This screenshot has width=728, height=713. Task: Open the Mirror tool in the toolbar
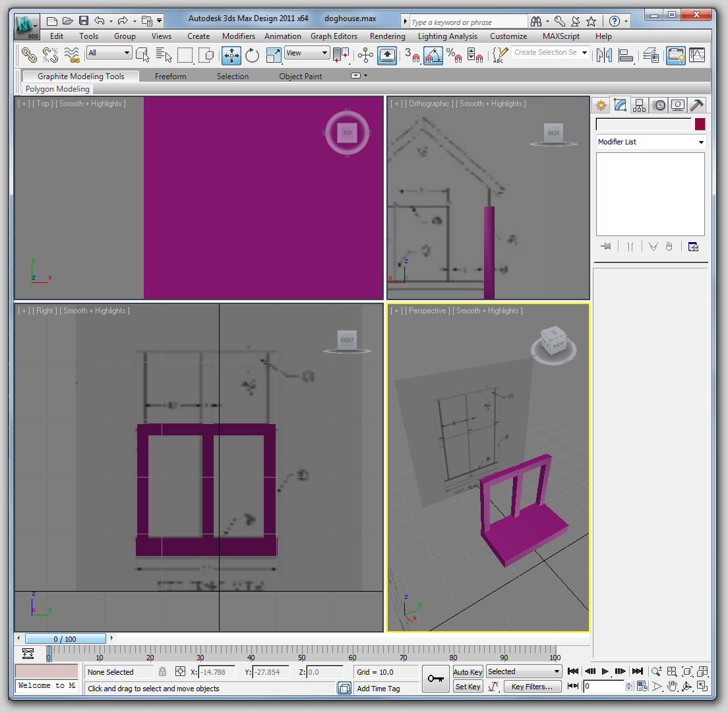tap(603, 55)
